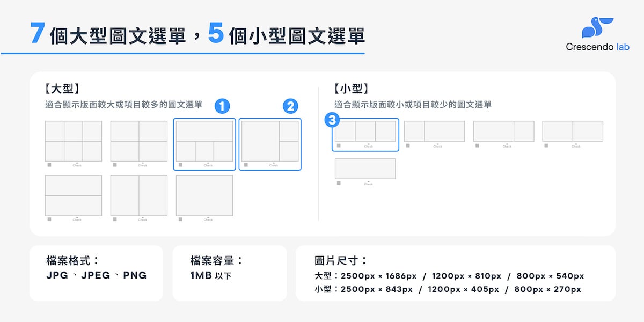Select the large four-cell two-by-two layout

(x=139, y=141)
